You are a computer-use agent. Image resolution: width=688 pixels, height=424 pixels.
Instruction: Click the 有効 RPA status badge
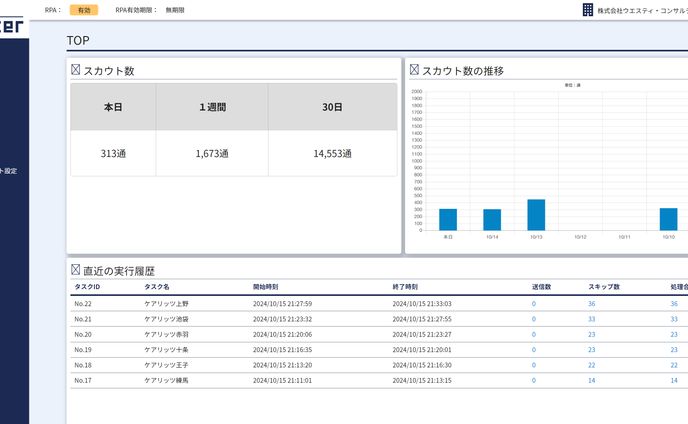point(83,10)
